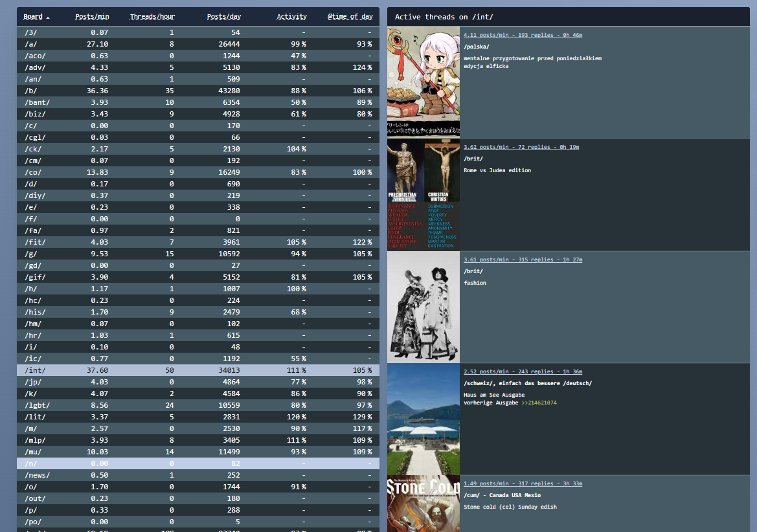Select the /d/ board row
757x532 pixels.
click(198, 184)
